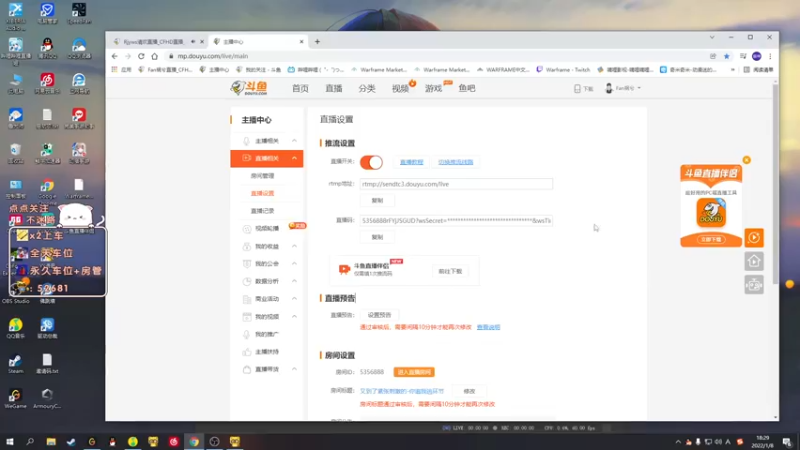The image size is (800, 450).
Task: Expand the 我的视频 section chevron
Action: (294, 317)
